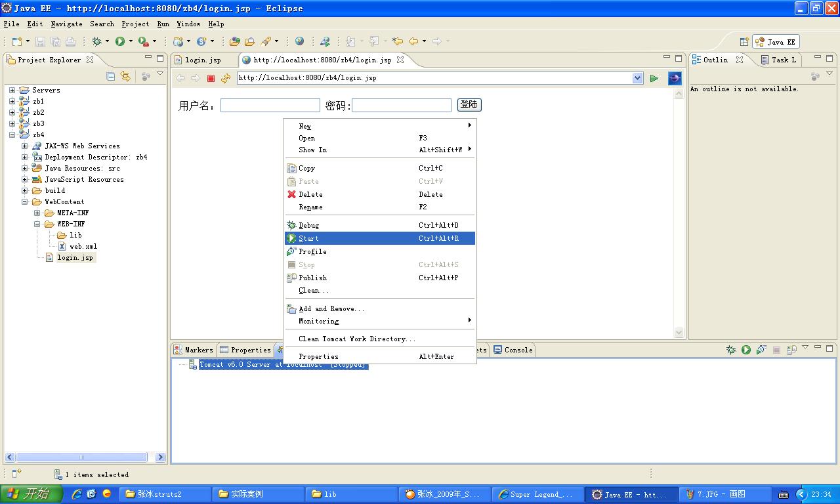Open the New Server toolbar icon
840x504 pixels.
[178, 41]
